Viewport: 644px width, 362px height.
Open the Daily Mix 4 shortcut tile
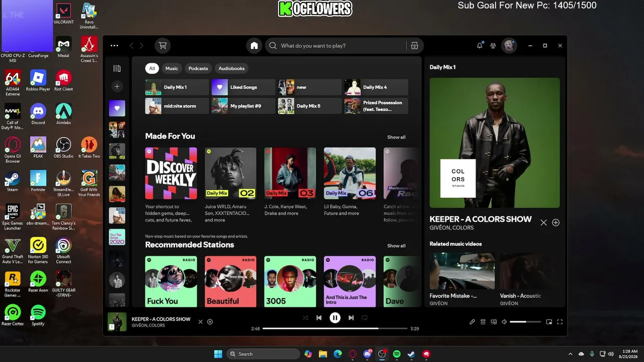click(376, 87)
